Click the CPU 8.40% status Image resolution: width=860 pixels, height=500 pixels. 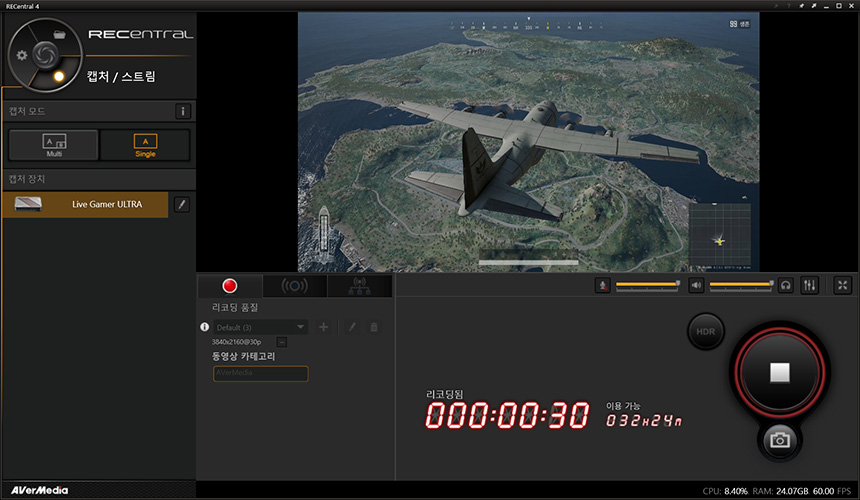[x=725, y=491]
